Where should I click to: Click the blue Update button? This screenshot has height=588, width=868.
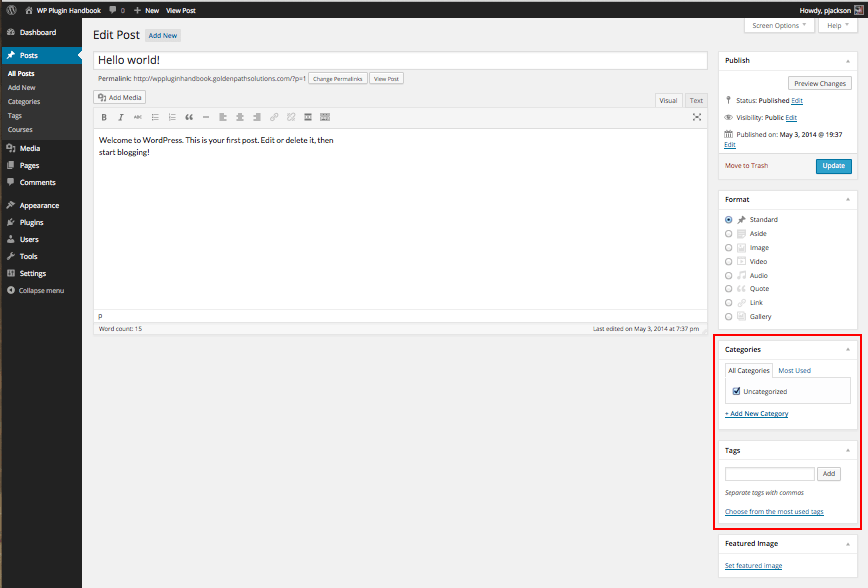point(833,166)
